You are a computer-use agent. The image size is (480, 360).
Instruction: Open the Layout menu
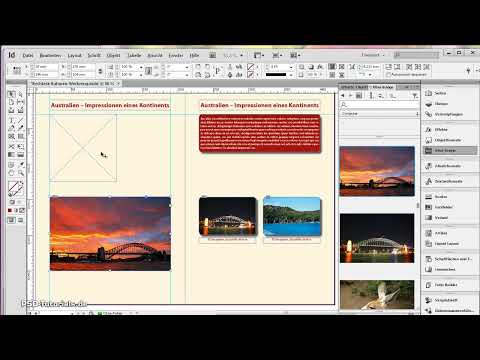[75, 55]
